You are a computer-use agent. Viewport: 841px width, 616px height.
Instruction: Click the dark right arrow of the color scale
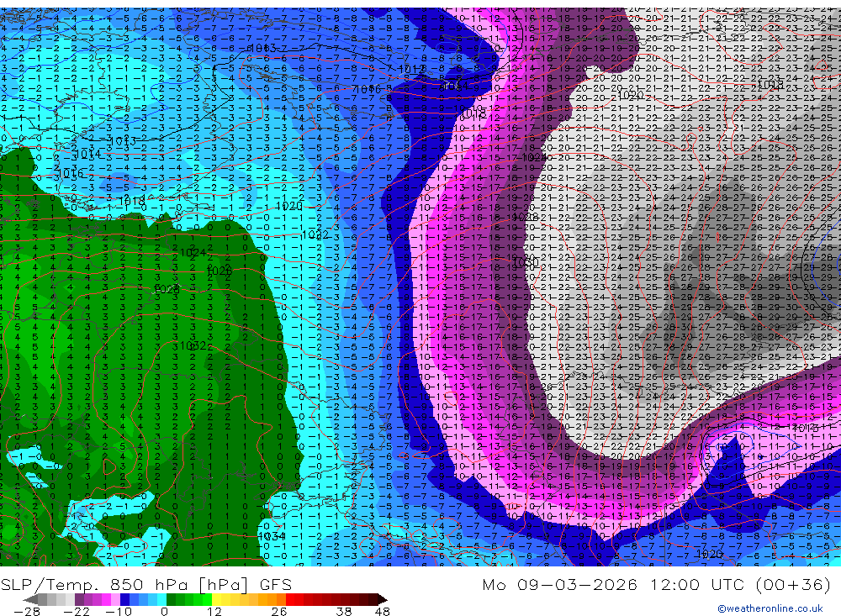pos(383,599)
